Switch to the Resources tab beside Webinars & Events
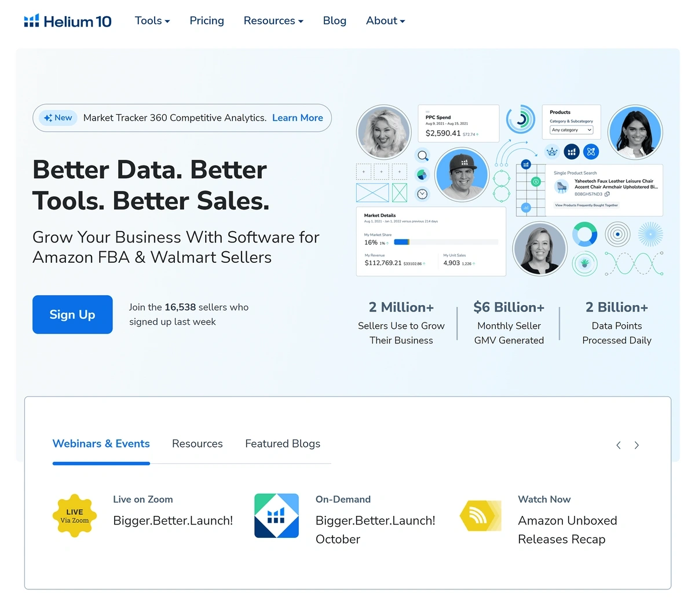This screenshot has height=616, width=695. (x=197, y=443)
